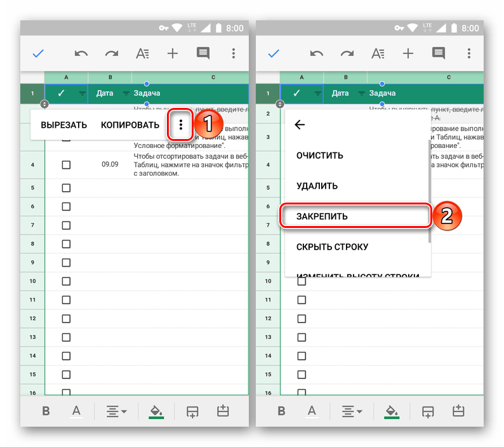Image resolution: width=504 pixels, height=447 pixels.
Task: Tap insert row above icon in left screenshot
Action: 223,411
